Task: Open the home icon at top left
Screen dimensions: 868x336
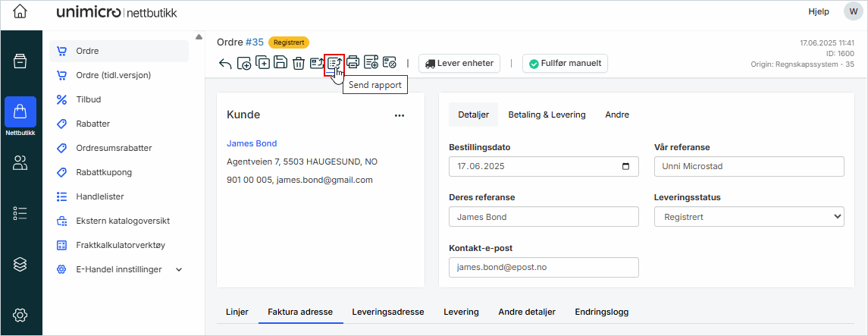Action: pyautogui.click(x=20, y=12)
